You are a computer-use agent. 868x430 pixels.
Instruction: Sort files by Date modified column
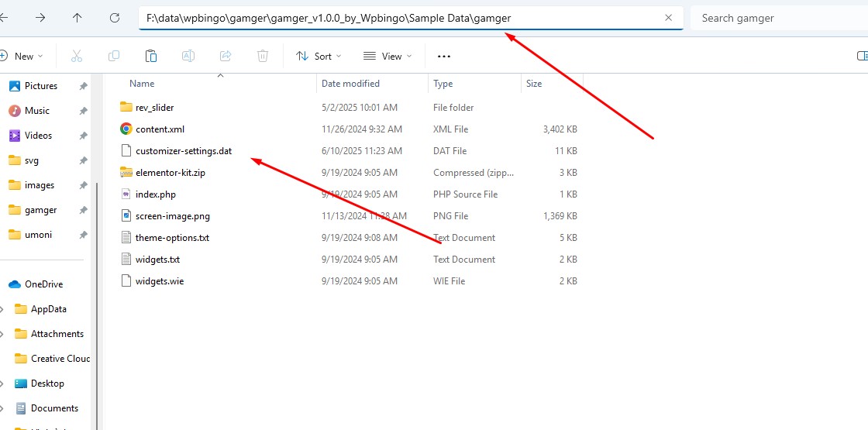pyautogui.click(x=350, y=84)
